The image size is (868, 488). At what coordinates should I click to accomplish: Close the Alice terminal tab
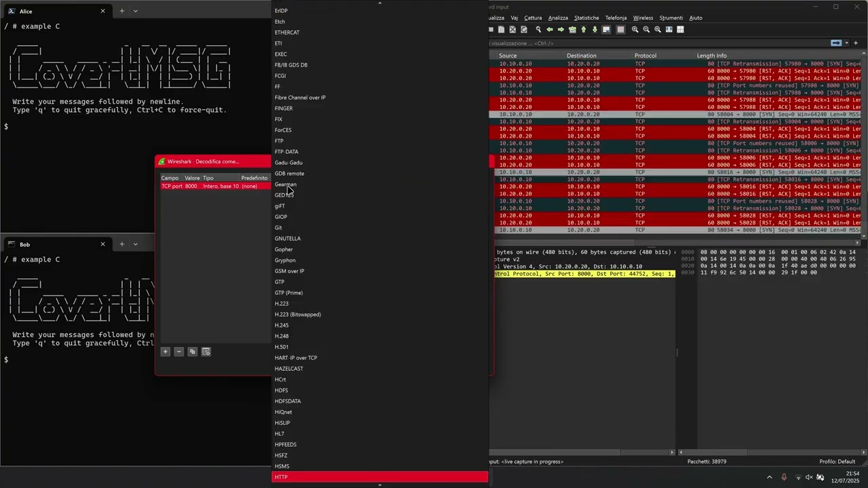tap(103, 11)
